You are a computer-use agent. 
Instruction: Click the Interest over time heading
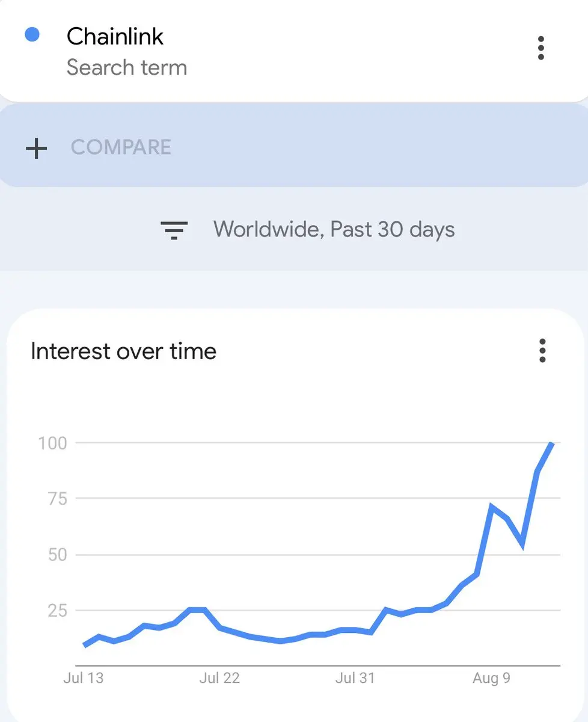123,351
